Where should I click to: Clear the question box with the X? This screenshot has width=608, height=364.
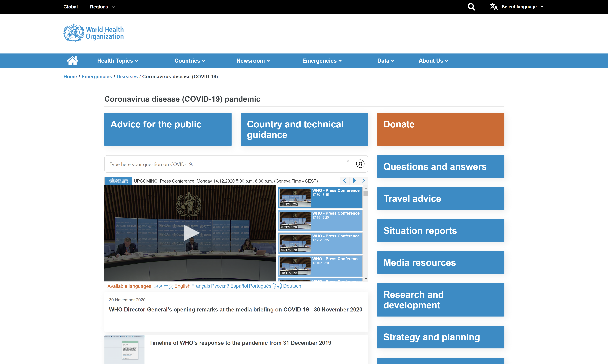click(348, 161)
